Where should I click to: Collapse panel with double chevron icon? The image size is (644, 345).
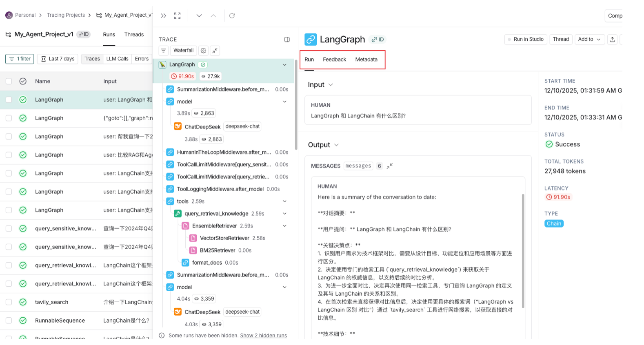pos(163,15)
